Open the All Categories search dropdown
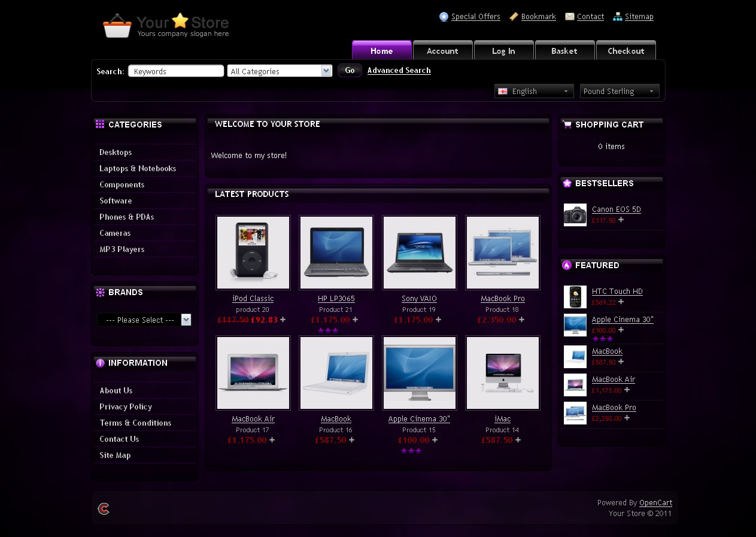 [280, 71]
